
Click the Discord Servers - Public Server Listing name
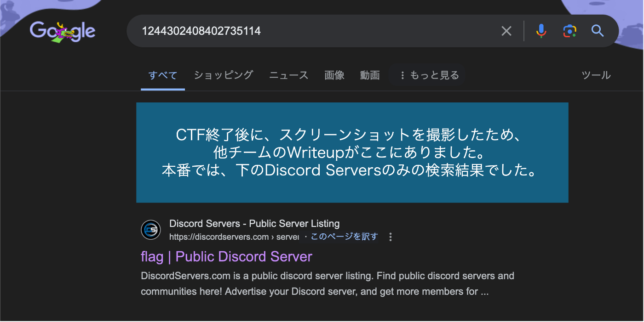click(x=254, y=224)
